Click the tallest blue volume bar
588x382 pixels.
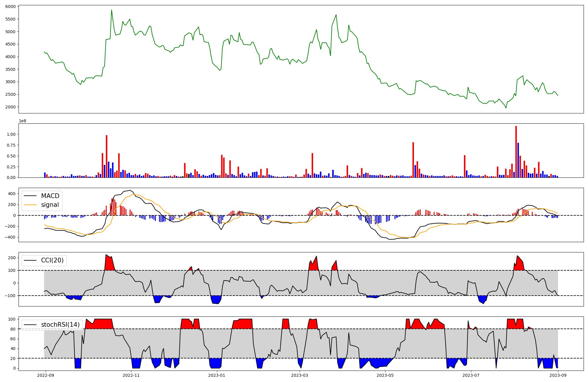[518, 160]
